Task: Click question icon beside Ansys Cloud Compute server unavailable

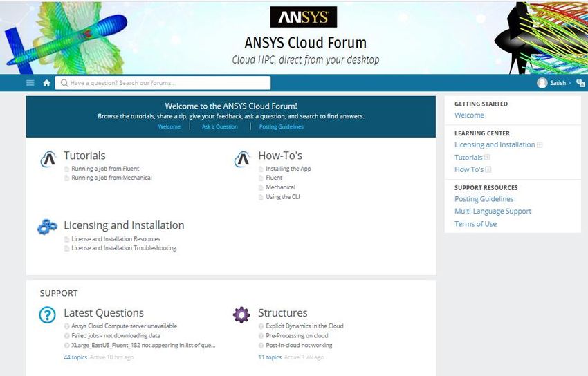Action: pyautogui.click(x=66, y=326)
